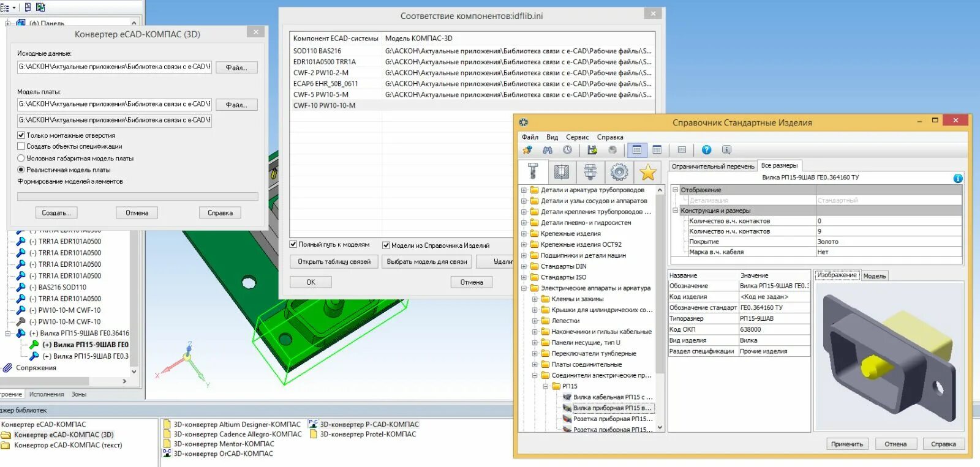
Task: Click Файл... button beside Исходные данные field
Action: pos(236,67)
